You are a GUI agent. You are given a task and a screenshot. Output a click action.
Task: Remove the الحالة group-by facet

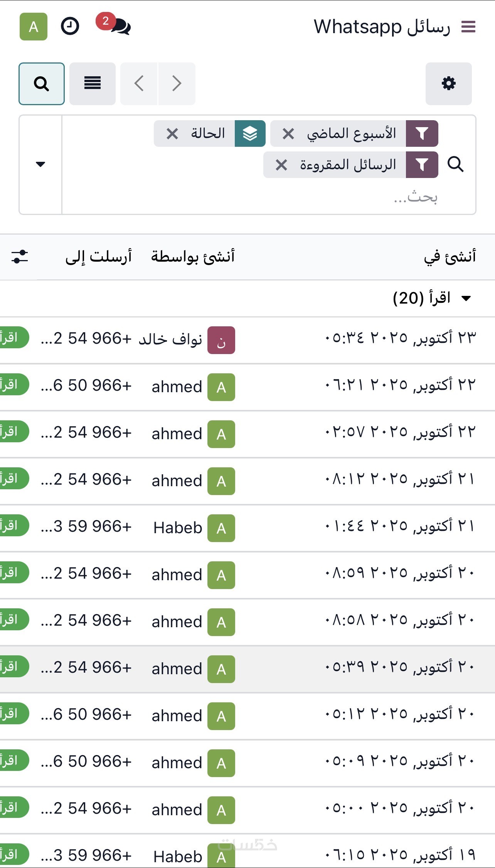(172, 134)
